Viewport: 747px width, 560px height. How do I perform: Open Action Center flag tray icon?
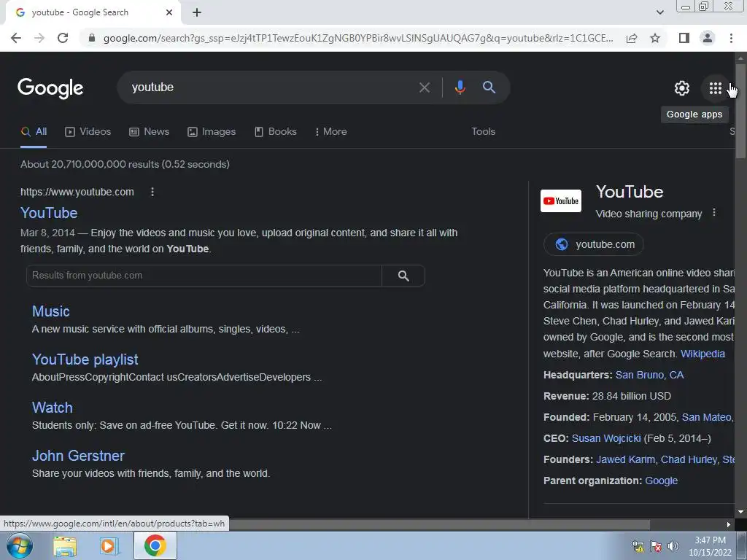pyautogui.click(x=656, y=546)
